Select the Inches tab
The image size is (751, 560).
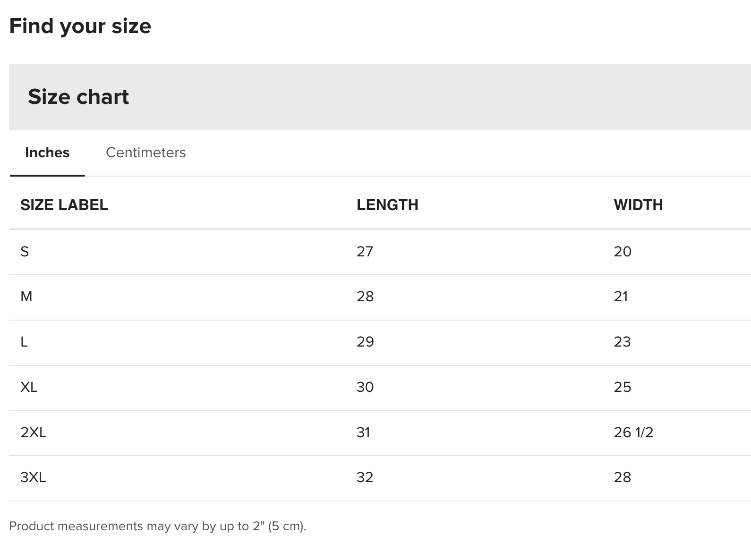[47, 153]
